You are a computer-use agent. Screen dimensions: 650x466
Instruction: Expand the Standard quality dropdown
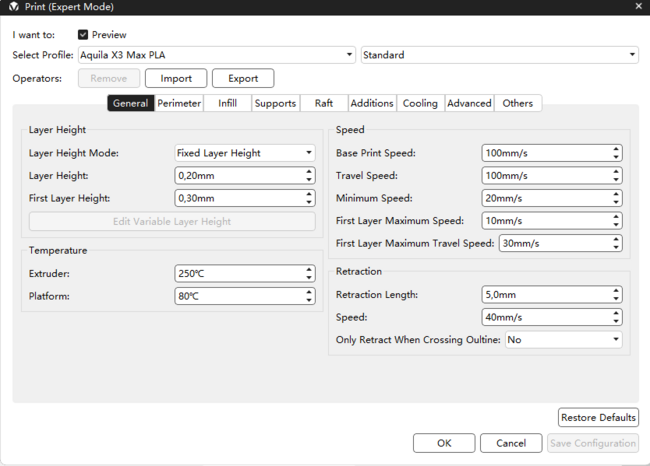click(x=499, y=55)
